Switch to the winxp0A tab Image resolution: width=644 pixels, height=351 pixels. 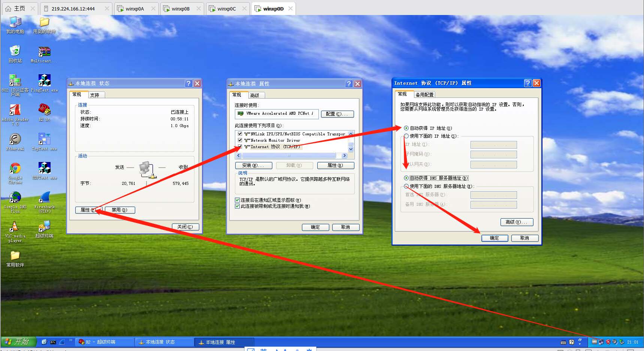134,9
